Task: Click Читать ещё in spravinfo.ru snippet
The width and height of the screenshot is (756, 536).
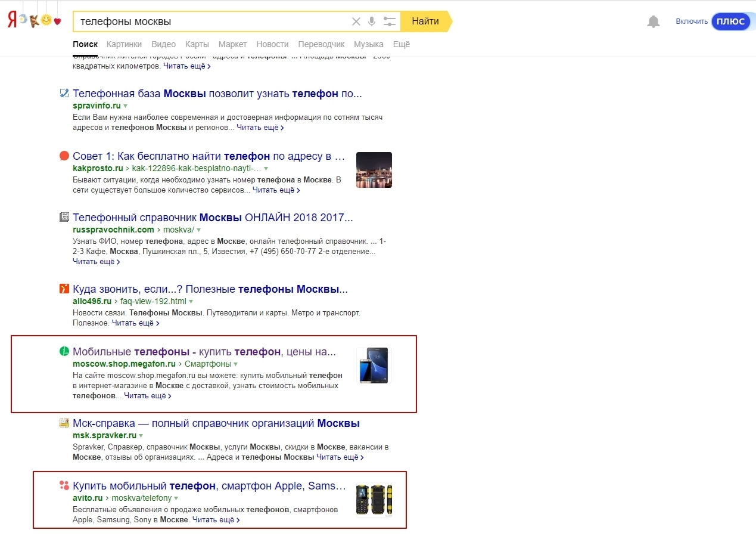Action: click(260, 128)
